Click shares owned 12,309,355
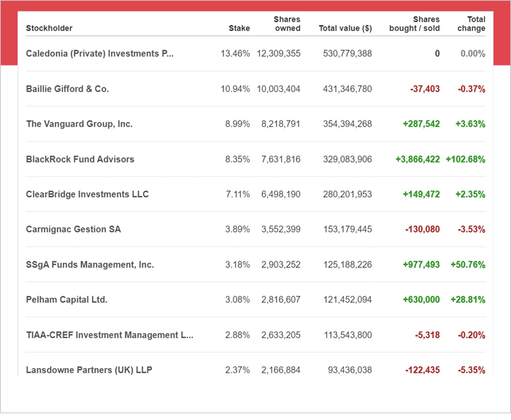 279,54
